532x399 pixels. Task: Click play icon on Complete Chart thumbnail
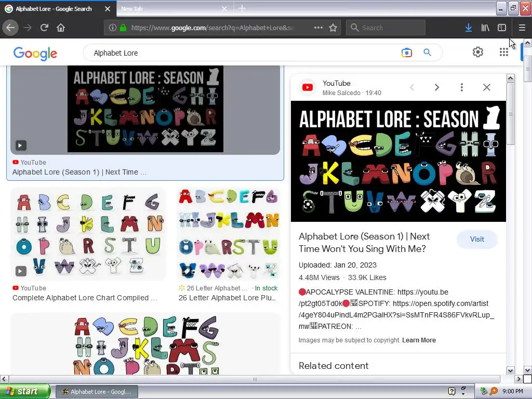pyautogui.click(x=20, y=271)
